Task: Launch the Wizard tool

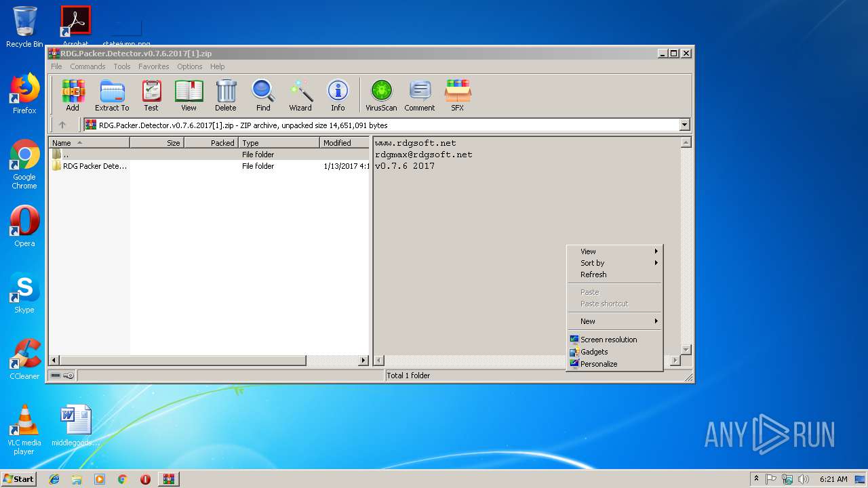Action: coord(300,95)
